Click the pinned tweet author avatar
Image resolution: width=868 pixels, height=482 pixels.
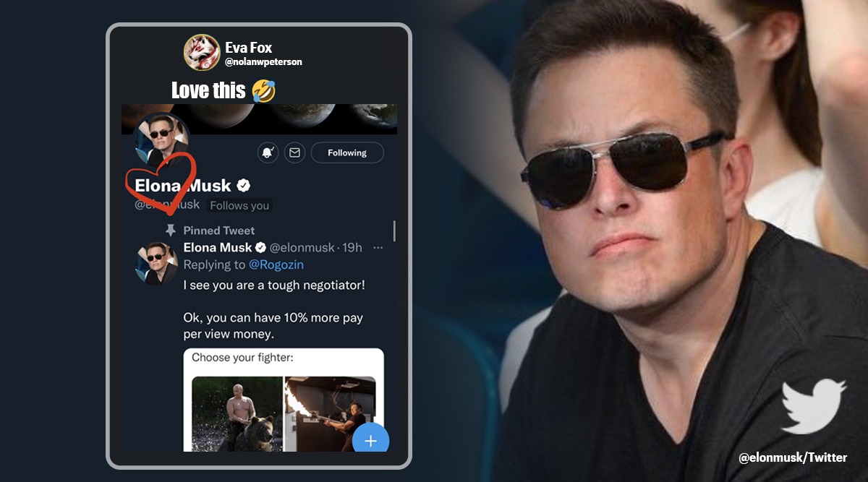pos(157,263)
